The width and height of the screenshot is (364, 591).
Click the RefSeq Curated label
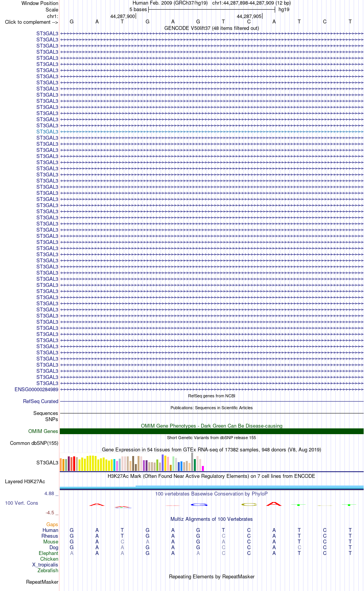click(41, 401)
